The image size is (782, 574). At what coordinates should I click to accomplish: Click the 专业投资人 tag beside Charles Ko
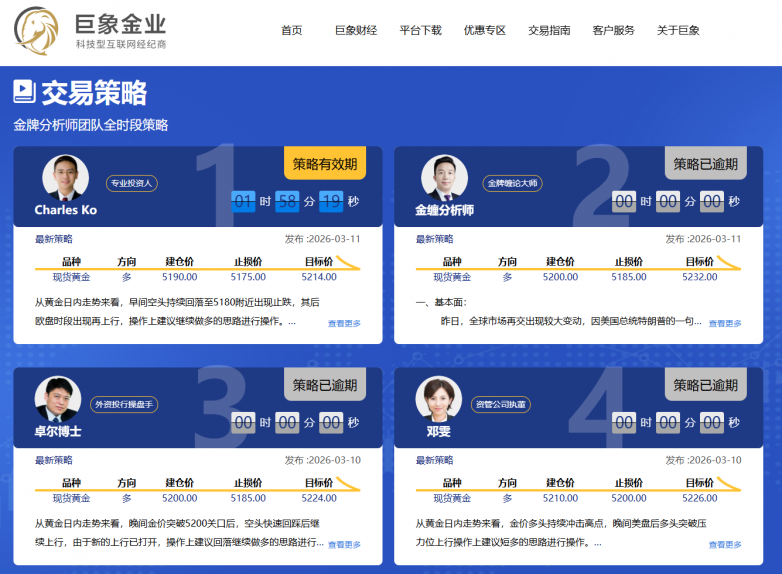point(132,183)
